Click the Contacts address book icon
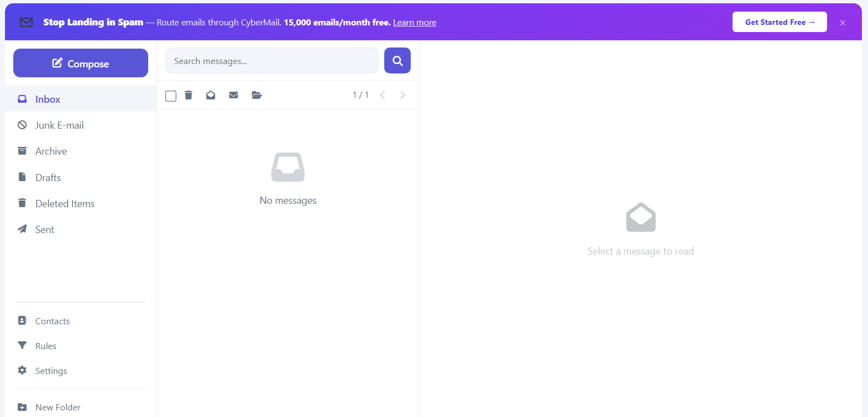Image resolution: width=868 pixels, height=417 pixels. pyautogui.click(x=22, y=320)
